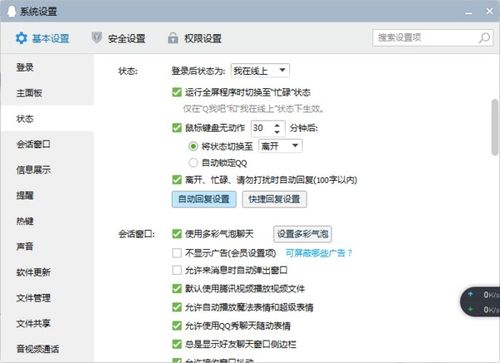Click the vertical scrollbar thumb
500x363 pixels.
point(495,127)
